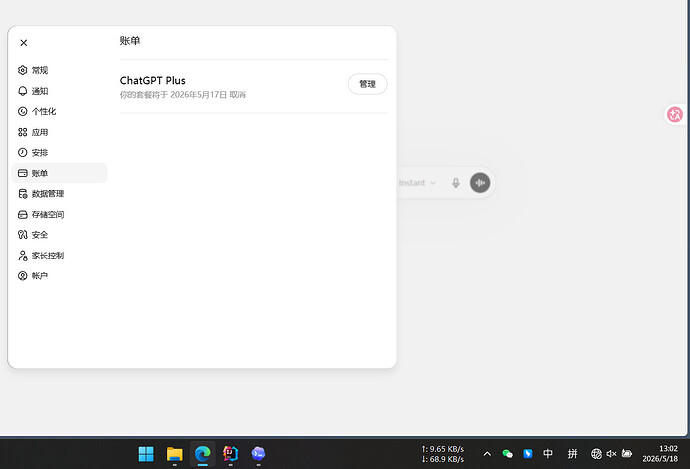Open the 数据管理 data controls section

59,194
